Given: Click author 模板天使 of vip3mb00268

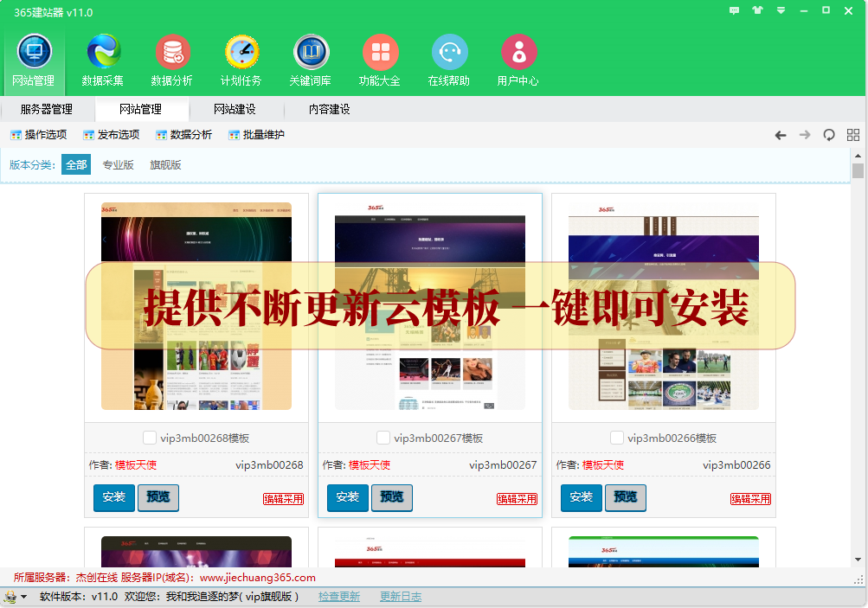Looking at the screenshot, I should tap(136, 465).
